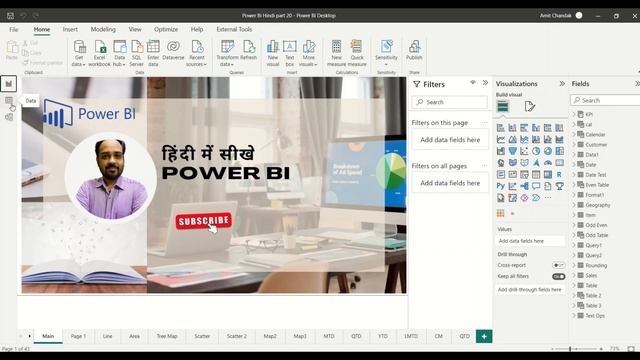
Task: Switch to the Insert ribbon tab
Action: 70,29
